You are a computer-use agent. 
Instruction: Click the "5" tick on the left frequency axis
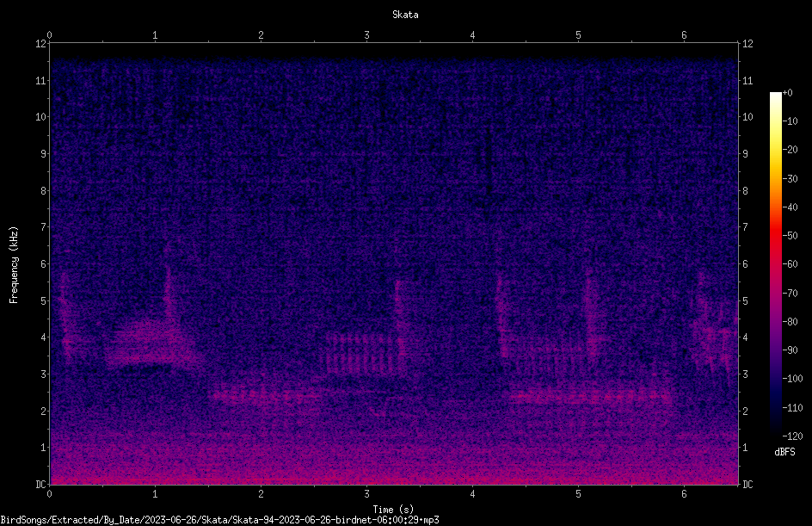coord(43,300)
